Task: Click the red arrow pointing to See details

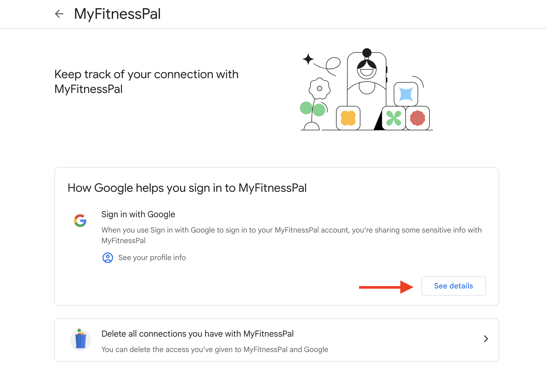Action: [x=386, y=287]
